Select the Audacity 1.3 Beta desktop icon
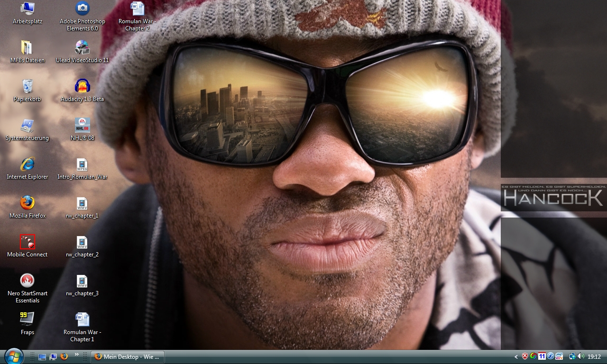The height and width of the screenshot is (364, 607). point(82,86)
